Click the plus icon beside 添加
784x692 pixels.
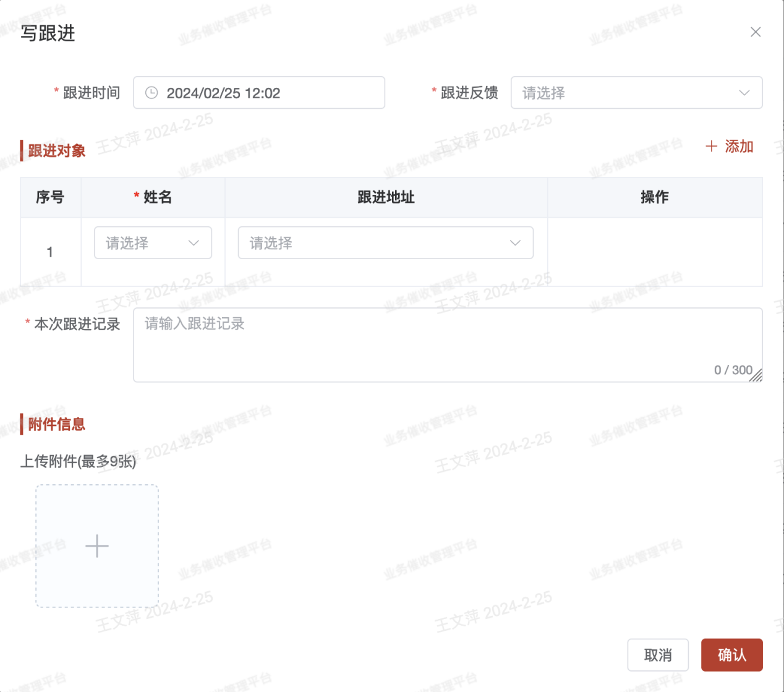(x=712, y=147)
